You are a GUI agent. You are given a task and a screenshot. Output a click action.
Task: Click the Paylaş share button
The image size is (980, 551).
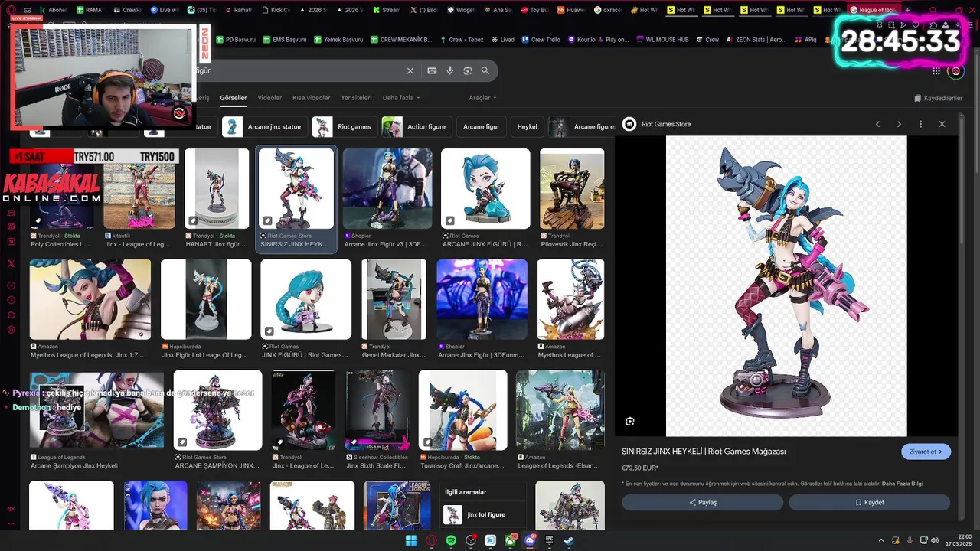703,503
